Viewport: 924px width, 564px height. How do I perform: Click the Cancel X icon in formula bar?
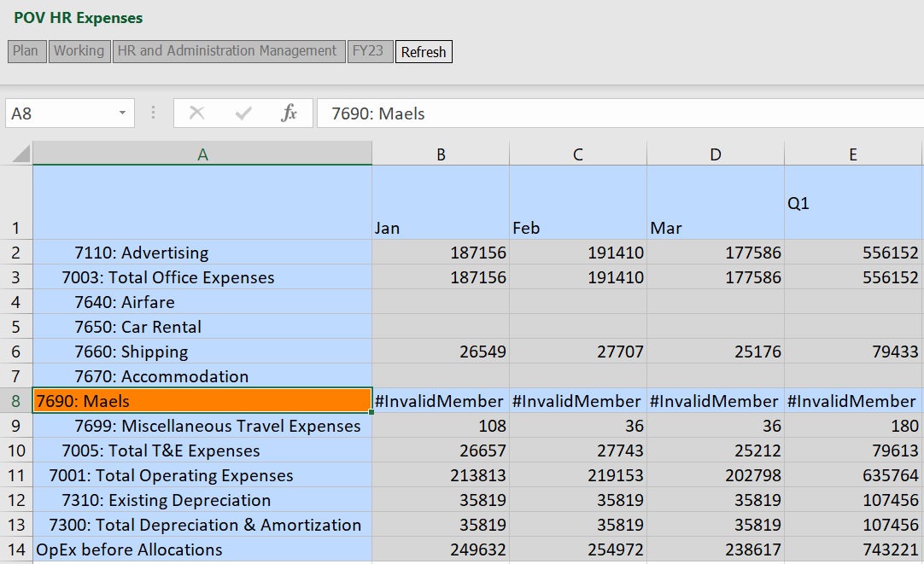click(196, 113)
